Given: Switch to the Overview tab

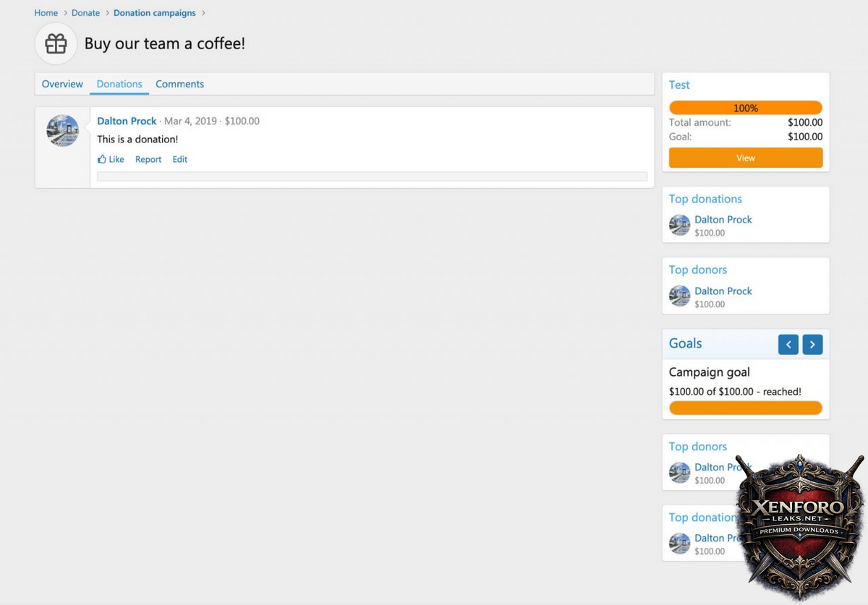Looking at the screenshot, I should tap(62, 84).
